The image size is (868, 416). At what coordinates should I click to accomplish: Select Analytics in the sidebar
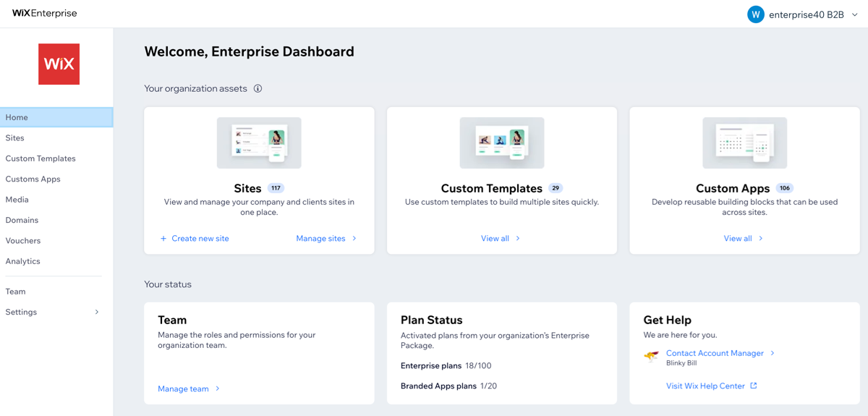23,261
